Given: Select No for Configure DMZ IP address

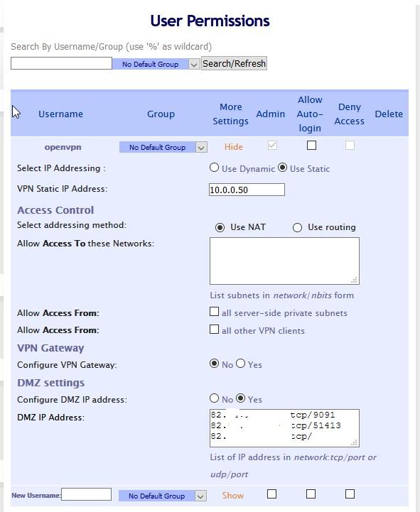Looking at the screenshot, I should (214, 398).
